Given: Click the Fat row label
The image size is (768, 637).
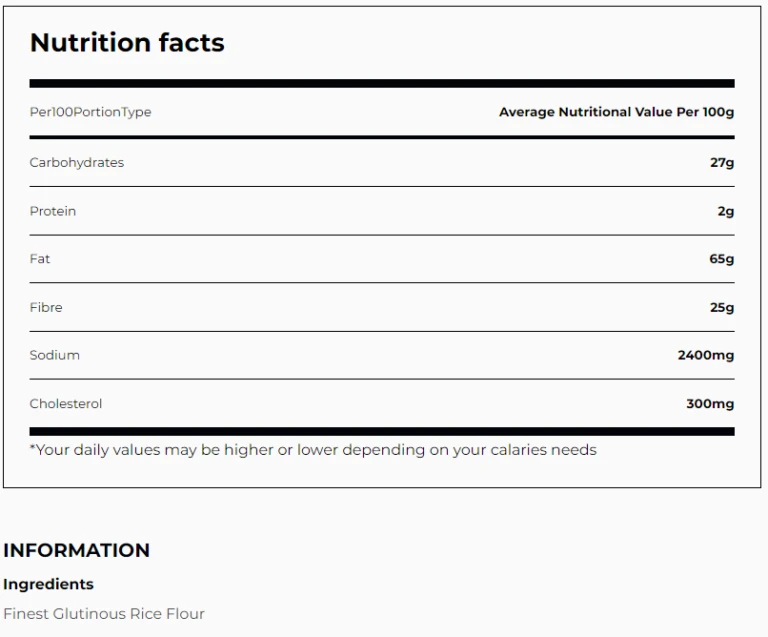Looking at the screenshot, I should pyautogui.click(x=40, y=259).
